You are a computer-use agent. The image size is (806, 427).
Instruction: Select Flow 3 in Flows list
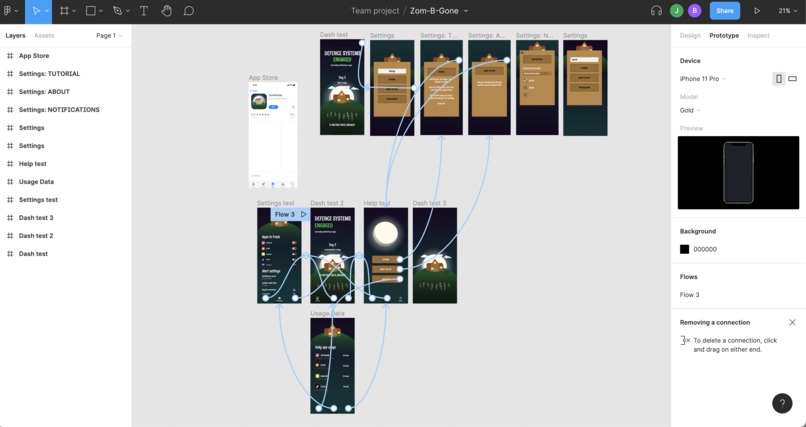(689, 295)
